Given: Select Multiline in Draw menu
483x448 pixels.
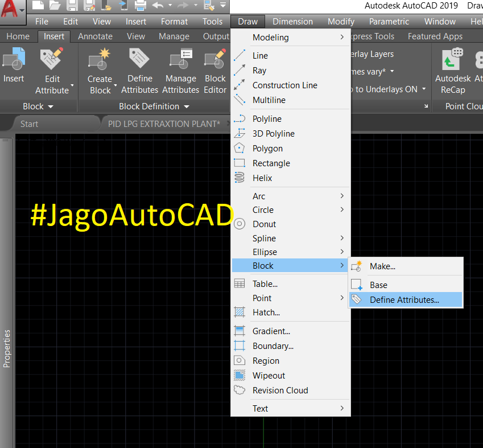Looking at the screenshot, I should (291, 100).
